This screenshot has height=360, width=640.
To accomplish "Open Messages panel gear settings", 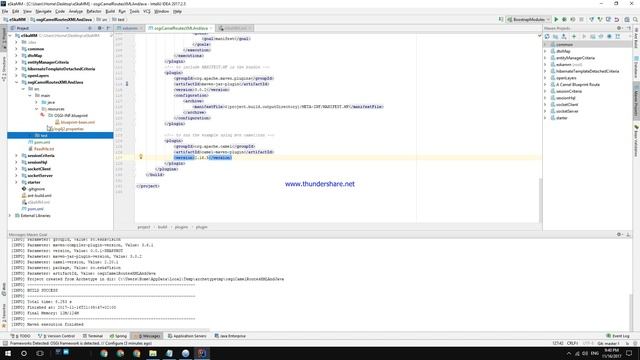I will pos(619,235).
